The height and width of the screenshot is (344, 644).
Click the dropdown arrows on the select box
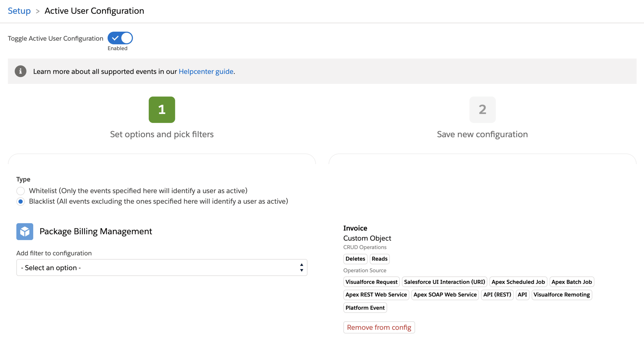[301, 268]
